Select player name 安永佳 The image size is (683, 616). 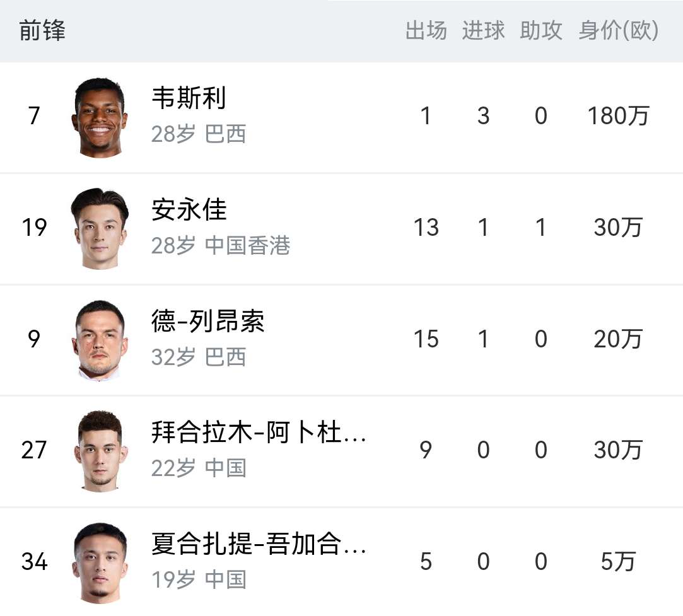[189, 209]
